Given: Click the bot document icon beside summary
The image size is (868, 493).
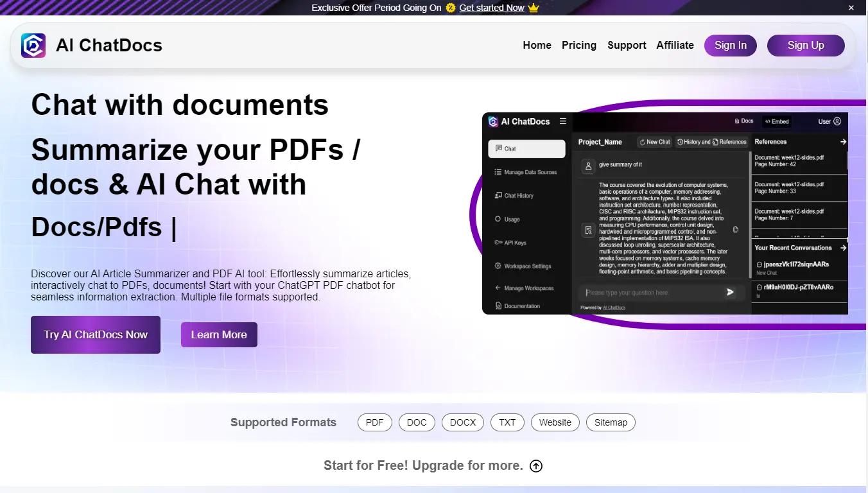Looking at the screenshot, I should coord(588,230).
